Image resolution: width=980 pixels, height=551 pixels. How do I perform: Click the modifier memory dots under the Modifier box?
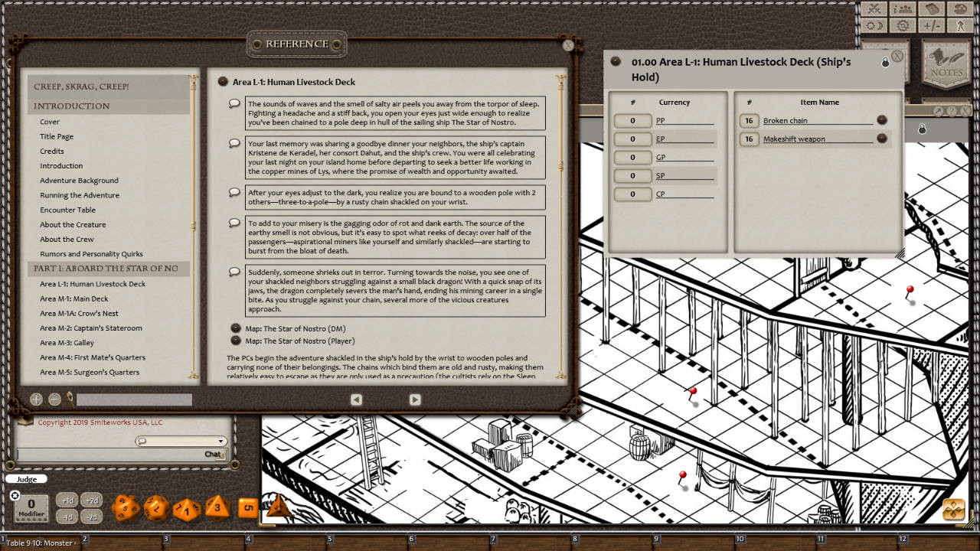click(31, 519)
